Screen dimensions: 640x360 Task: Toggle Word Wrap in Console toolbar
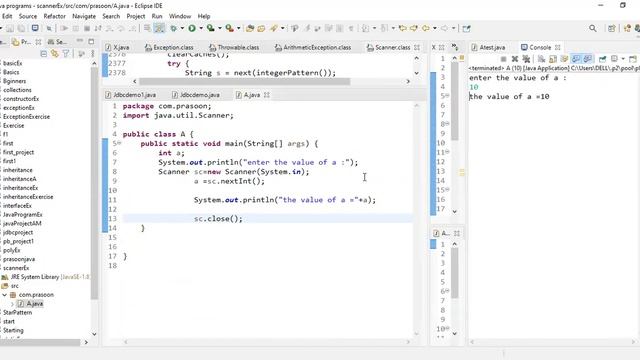(564, 59)
